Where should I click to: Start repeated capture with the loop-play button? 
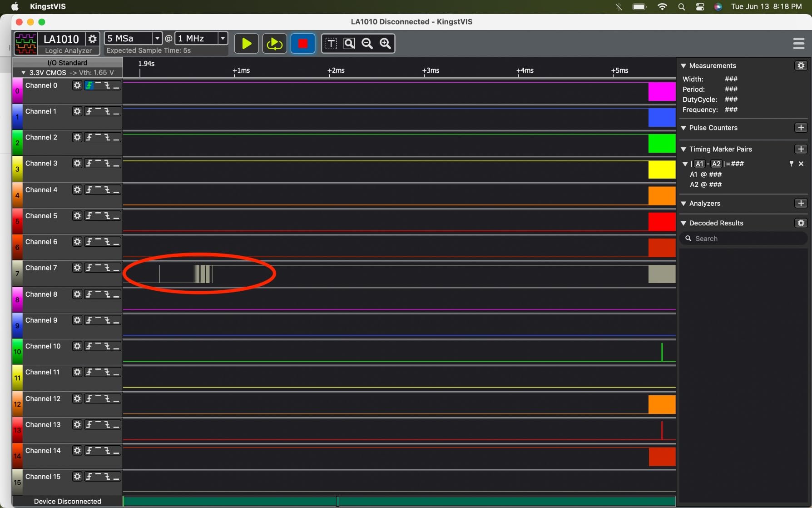(x=274, y=44)
